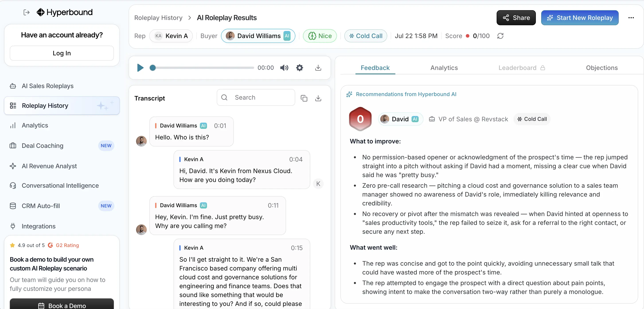Image resolution: width=644 pixels, height=309 pixels.
Task: Click the 'Recommendations from Hyperbound AI' heading
Action: (406, 94)
